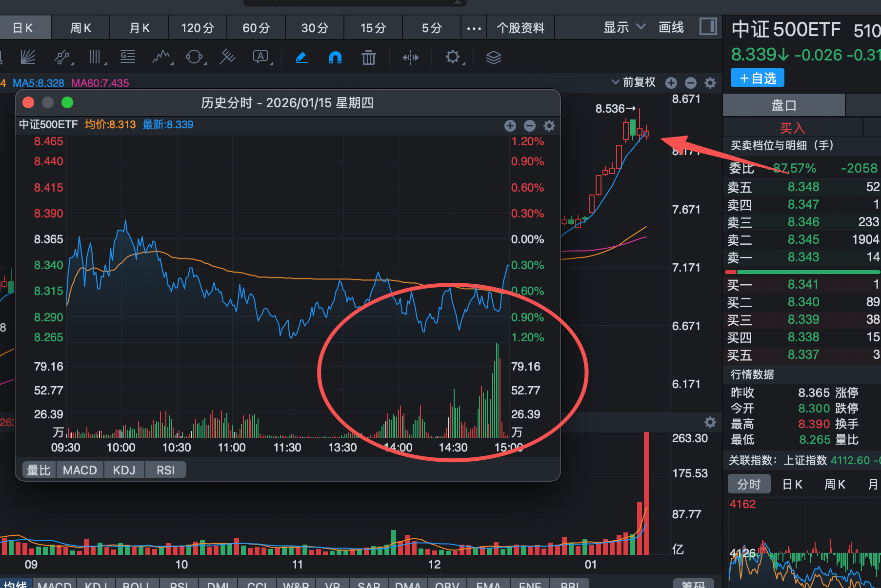Image resolution: width=881 pixels, height=588 pixels.
Task: Open the 个股资料 stock info tab
Action: click(520, 27)
